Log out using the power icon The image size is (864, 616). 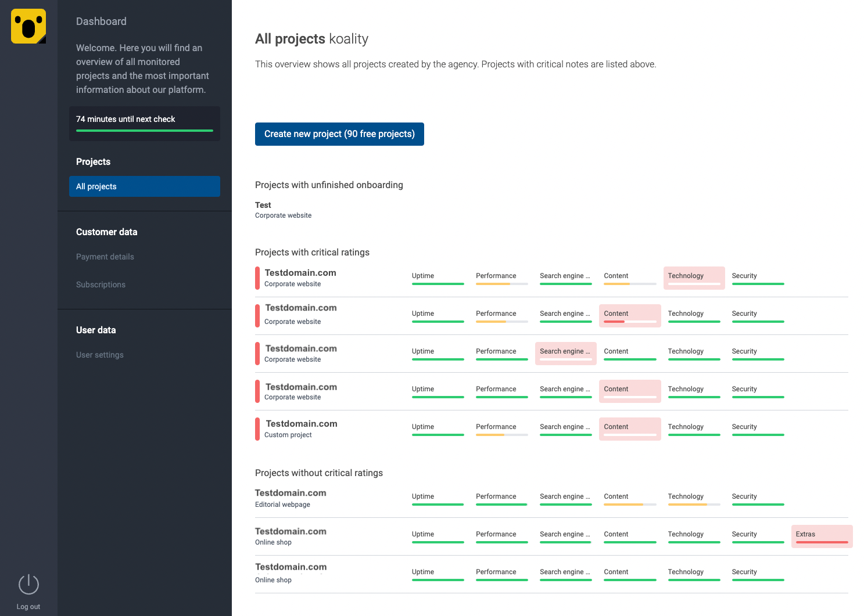28,584
